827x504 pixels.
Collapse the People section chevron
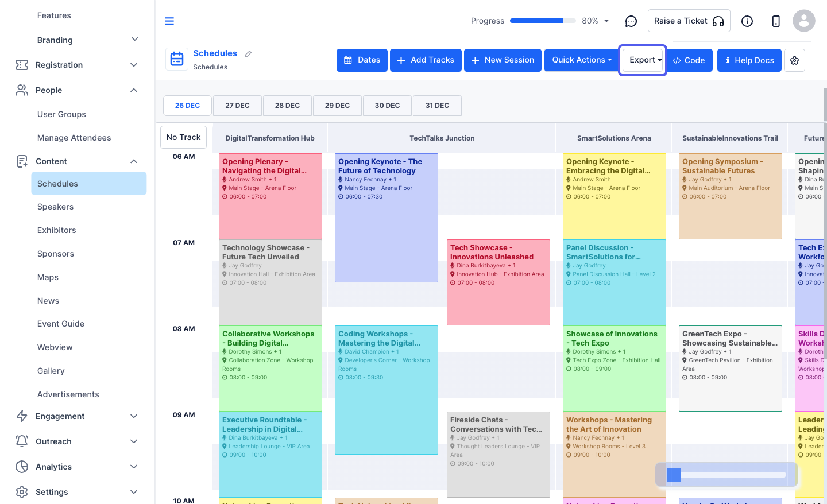pos(134,90)
